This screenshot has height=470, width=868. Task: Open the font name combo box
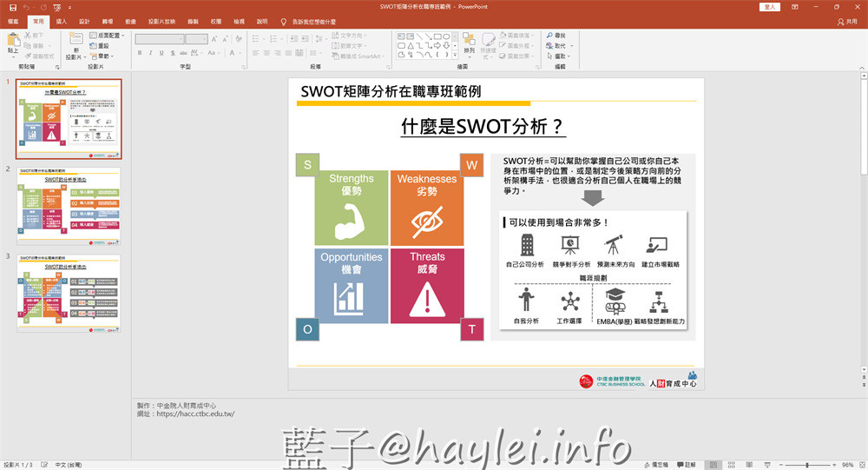coord(160,39)
